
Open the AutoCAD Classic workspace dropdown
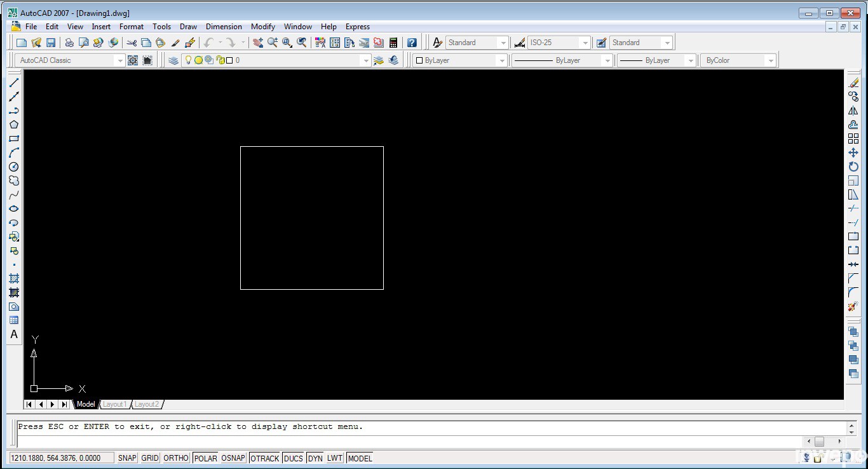coord(119,60)
